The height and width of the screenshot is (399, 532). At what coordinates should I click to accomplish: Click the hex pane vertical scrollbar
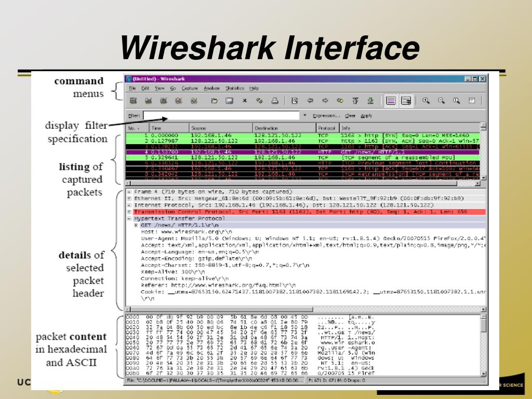[484, 345]
